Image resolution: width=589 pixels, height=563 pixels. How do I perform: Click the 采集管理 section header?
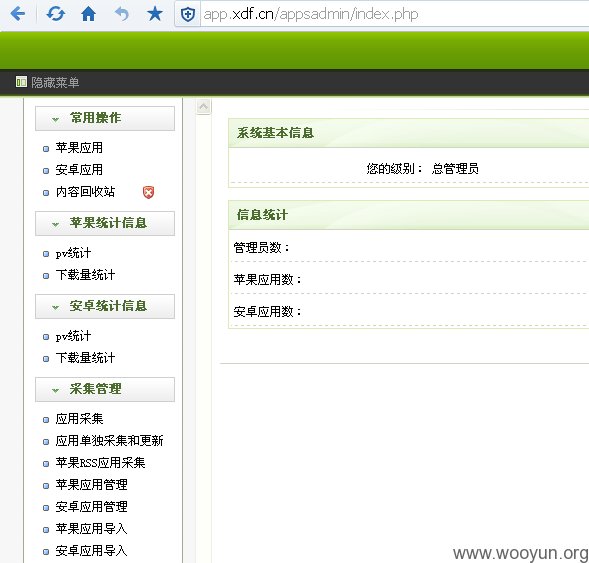pos(105,389)
